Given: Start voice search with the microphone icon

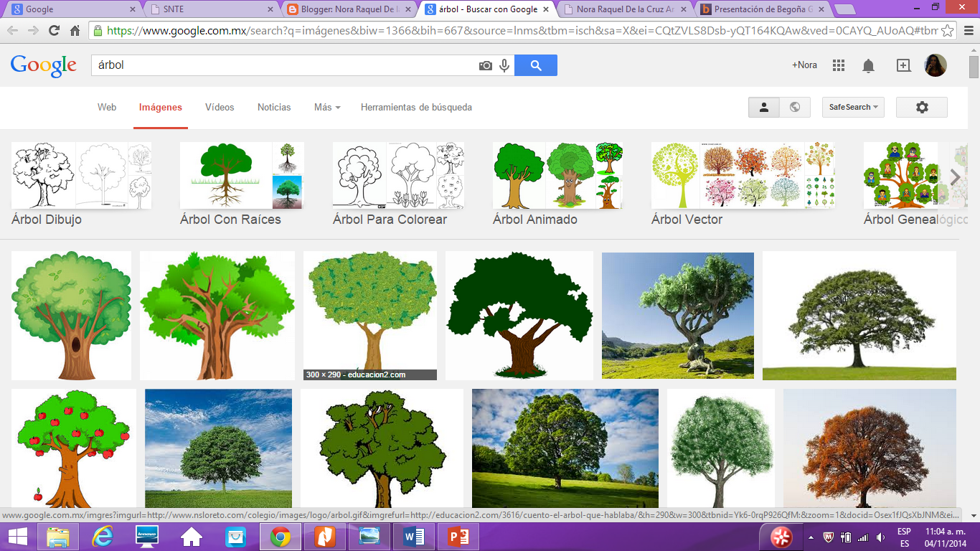Looking at the screenshot, I should pos(504,65).
